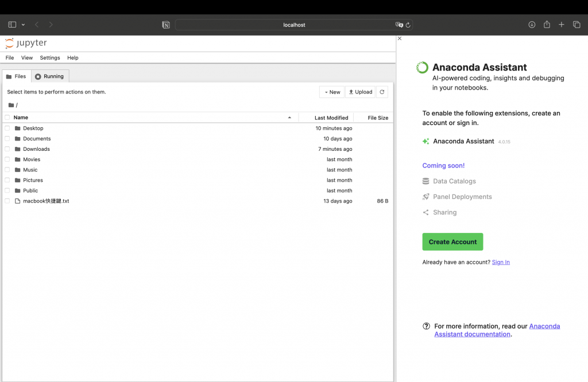
Task: Click the Sharing icon
Action: (425, 212)
